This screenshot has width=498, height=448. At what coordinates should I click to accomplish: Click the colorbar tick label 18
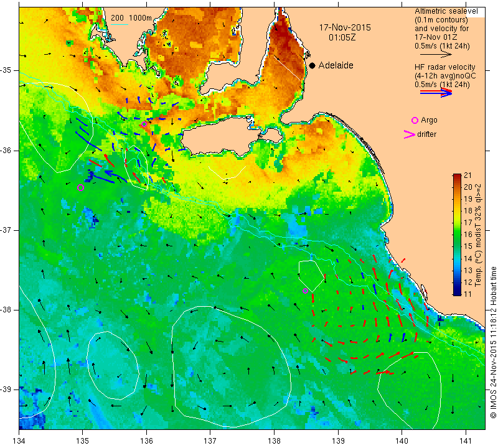tap(468, 211)
